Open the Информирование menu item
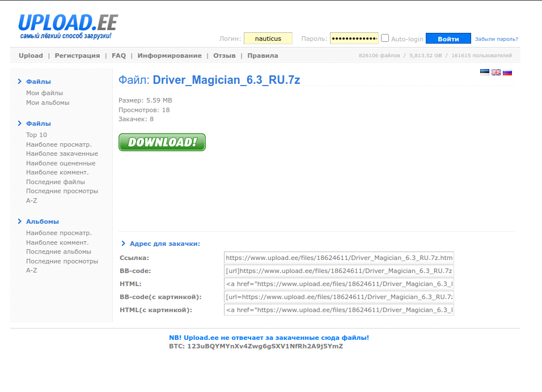 pyautogui.click(x=170, y=56)
